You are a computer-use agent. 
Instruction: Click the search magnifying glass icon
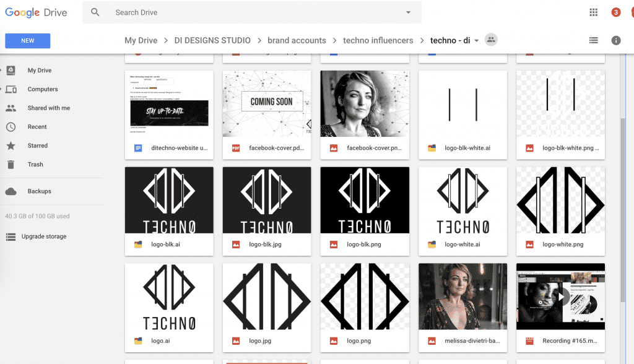[95, 12]
